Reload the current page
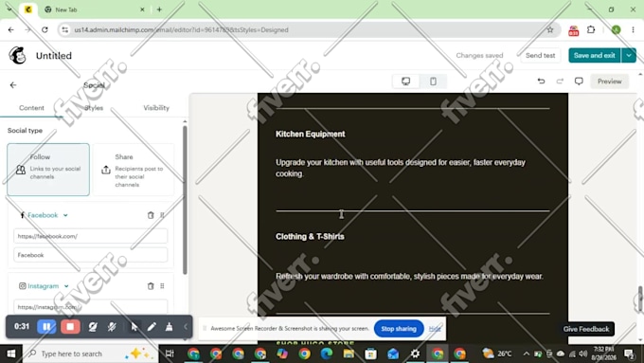This screenshot has height=363, width=644. [x=45, y=30]
